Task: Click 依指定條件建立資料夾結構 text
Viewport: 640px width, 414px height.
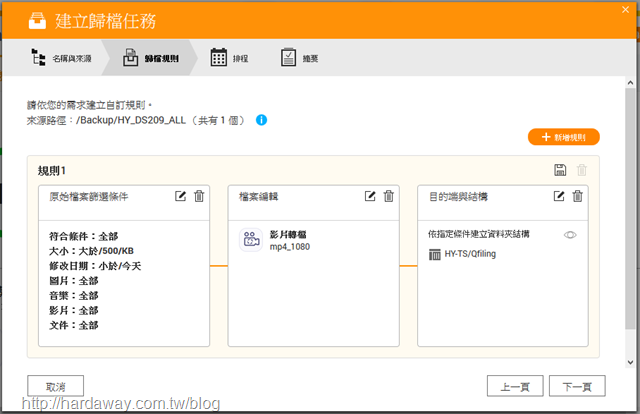Action: [x=479, y=234]
